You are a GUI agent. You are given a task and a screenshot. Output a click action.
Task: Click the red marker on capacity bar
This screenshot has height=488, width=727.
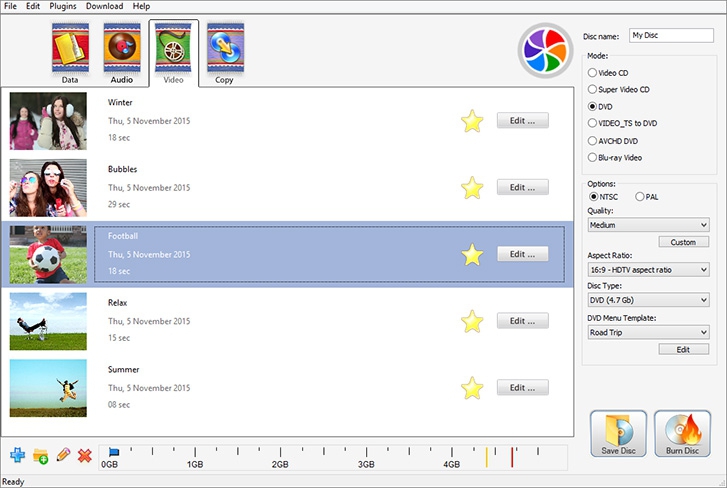[512, 457]
